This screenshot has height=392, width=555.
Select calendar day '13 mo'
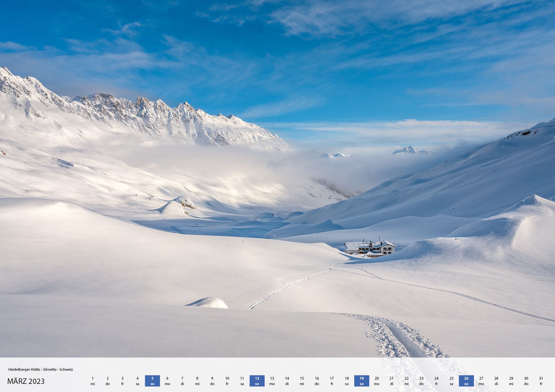pos(272,381)
